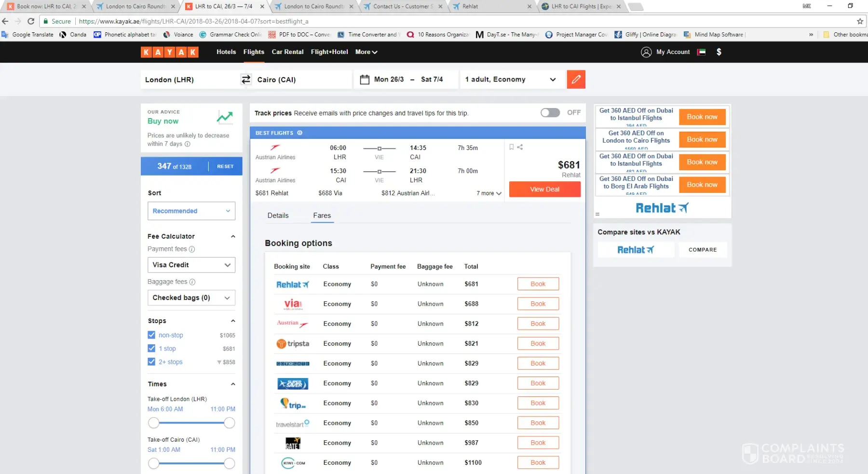Open the Flight+Hotel section
868x474 pixels.
329,52
